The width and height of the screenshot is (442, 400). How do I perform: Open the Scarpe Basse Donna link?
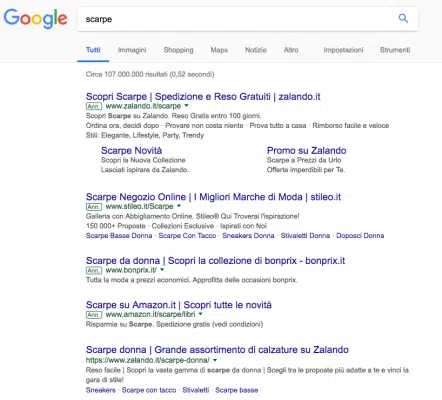[119, 236]
